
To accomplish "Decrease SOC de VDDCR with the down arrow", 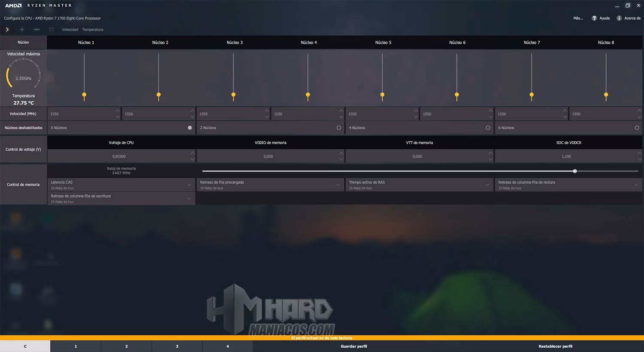I will click(x=639, y=159).
